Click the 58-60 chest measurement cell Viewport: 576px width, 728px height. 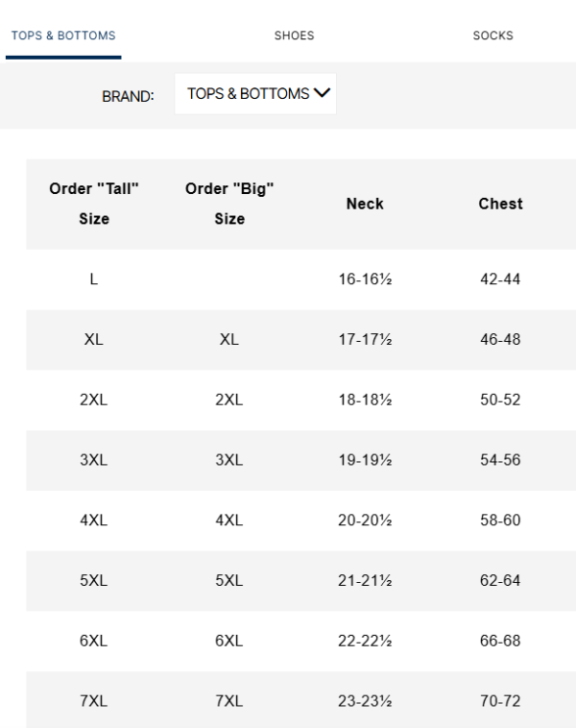pos(500,521)
